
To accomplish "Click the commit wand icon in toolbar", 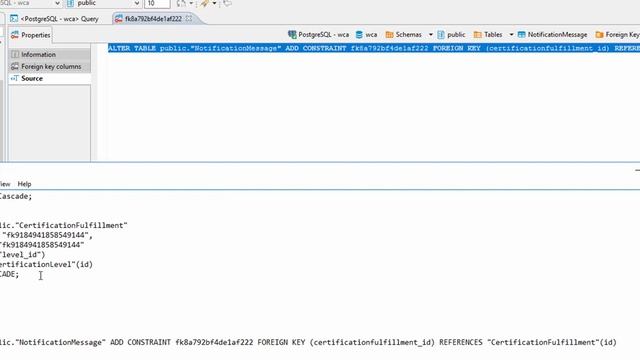I will pos(205,4).
